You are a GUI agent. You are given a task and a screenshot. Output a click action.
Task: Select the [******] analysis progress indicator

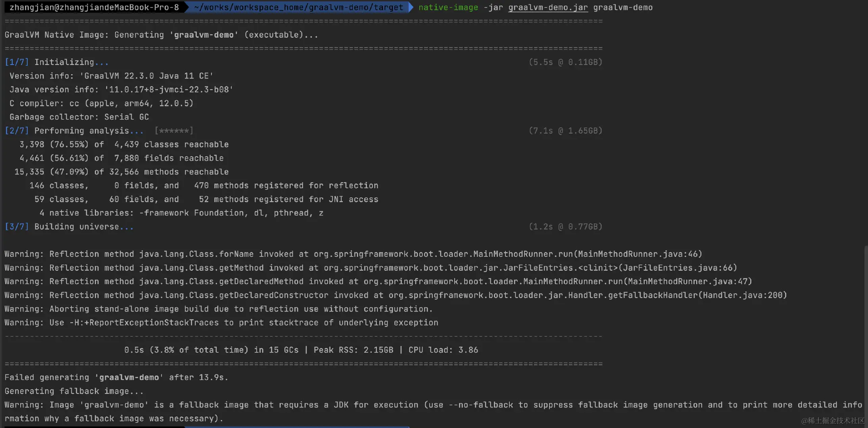point(173,130)
